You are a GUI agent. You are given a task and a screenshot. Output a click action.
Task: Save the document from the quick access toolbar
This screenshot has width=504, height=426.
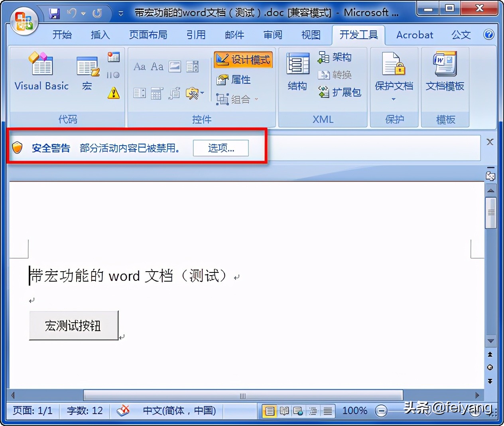click(x=54, y=14)
